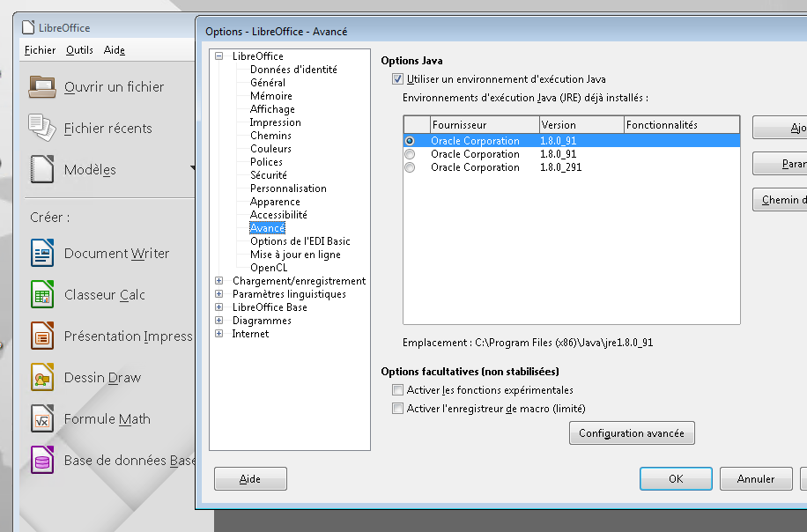Expand the Diagrammes node
Image resolution: width=807 pixels, height=532 pixels.
click(218, 320)
